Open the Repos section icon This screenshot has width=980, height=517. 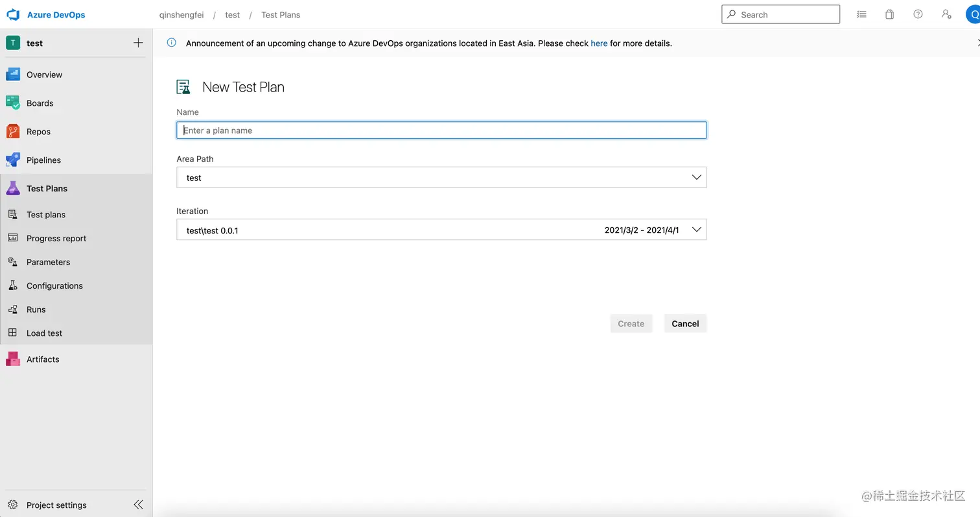coord(13,132)
